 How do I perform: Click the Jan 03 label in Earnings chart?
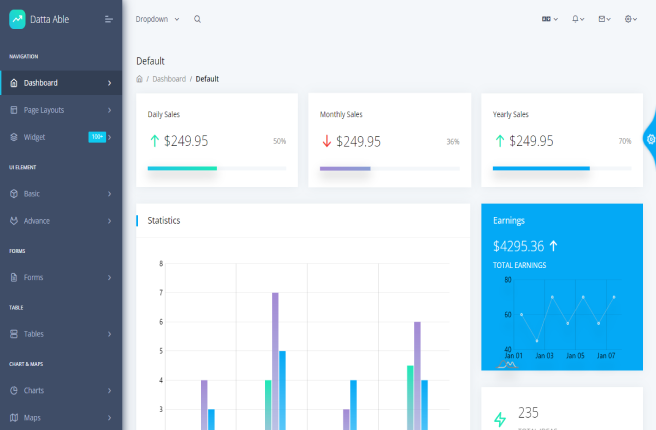coord(544,356)
